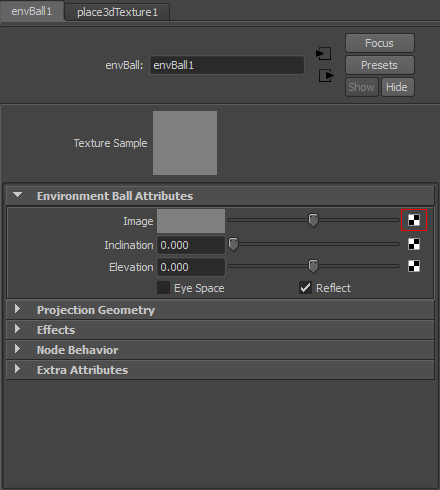The image size is (440, 490).
Task: Click the Image attribute checker map button
Action: [414, 220]
